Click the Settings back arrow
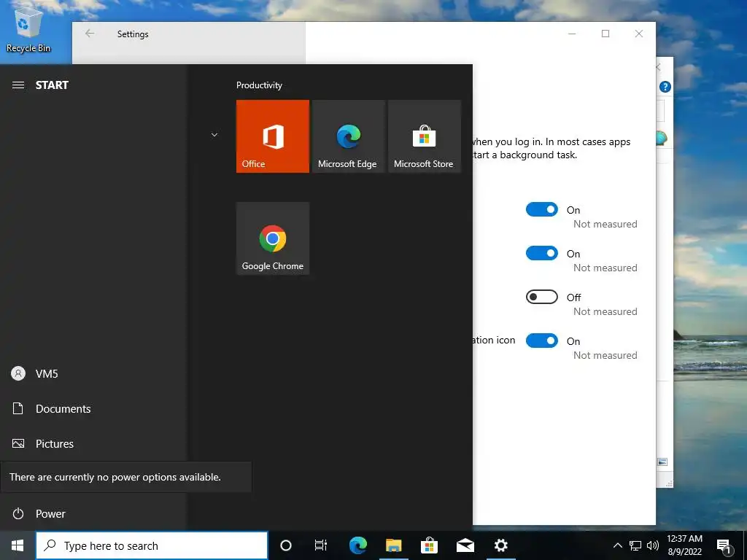Screen dimensions: 747x560 click(90, 34)
